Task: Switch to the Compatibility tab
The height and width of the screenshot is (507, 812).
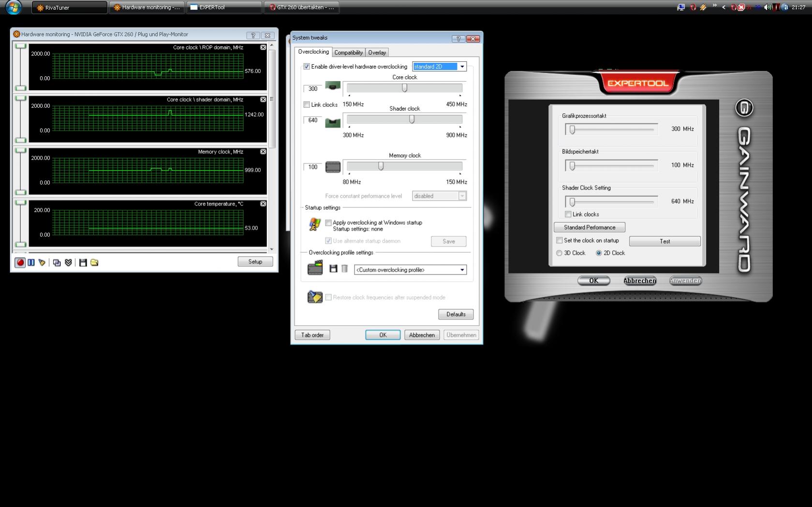Action: (x=348, y=53)
